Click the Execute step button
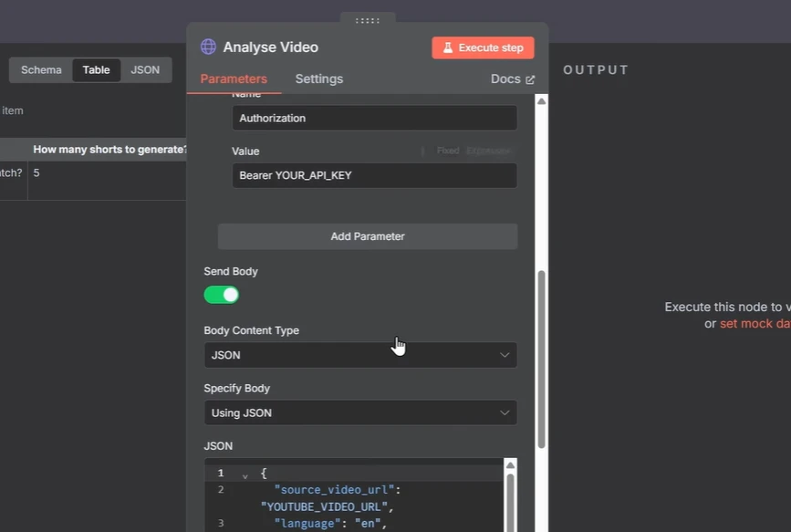This screenshot has width=791, height=532. click(x=483, y=47)
